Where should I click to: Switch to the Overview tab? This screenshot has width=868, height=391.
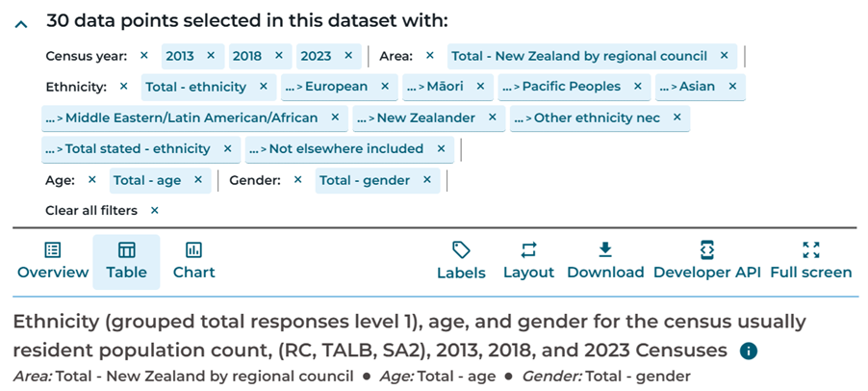53,261
